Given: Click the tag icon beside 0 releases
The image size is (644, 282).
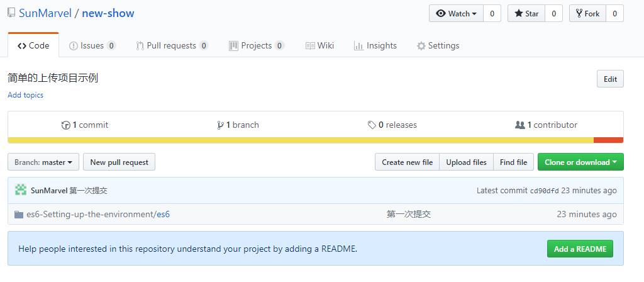Looking at the screenshot, I should [x=372, y=125].
